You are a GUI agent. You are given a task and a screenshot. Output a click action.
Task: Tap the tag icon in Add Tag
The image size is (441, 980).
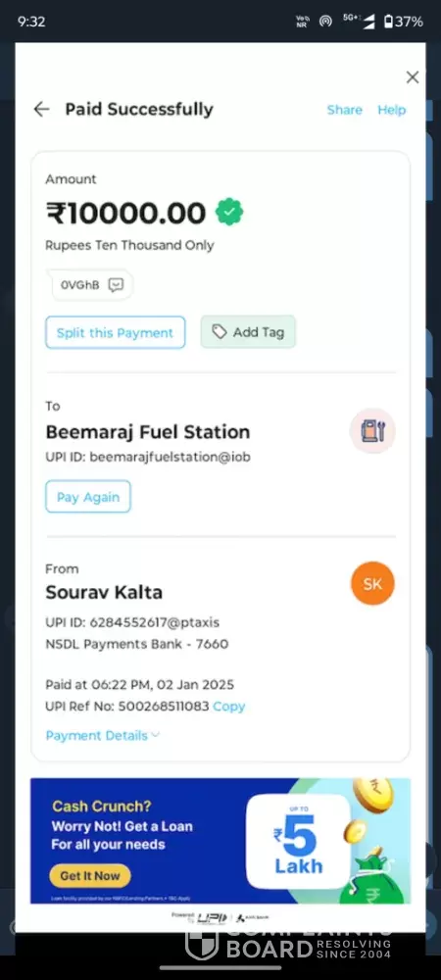click(220, 332)
